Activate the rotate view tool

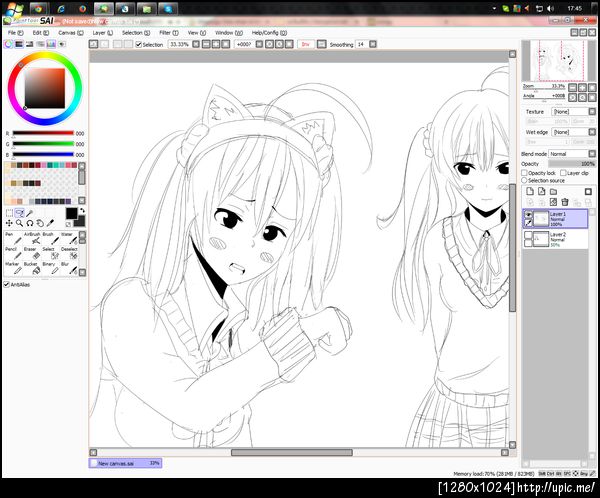point(29,223)
